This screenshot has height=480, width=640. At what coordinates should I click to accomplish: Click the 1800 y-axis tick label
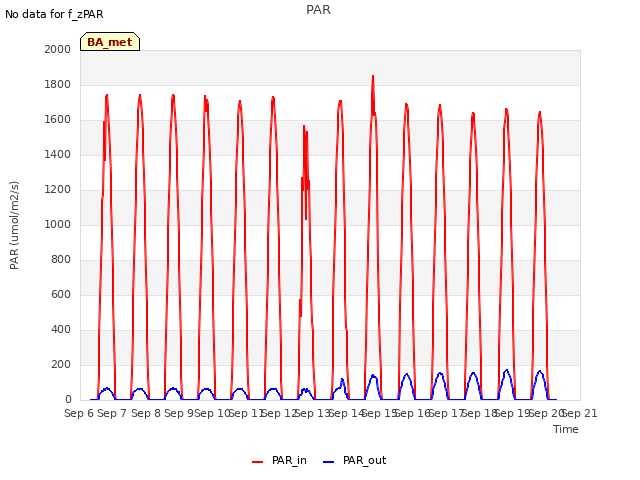tap(58, 84)
